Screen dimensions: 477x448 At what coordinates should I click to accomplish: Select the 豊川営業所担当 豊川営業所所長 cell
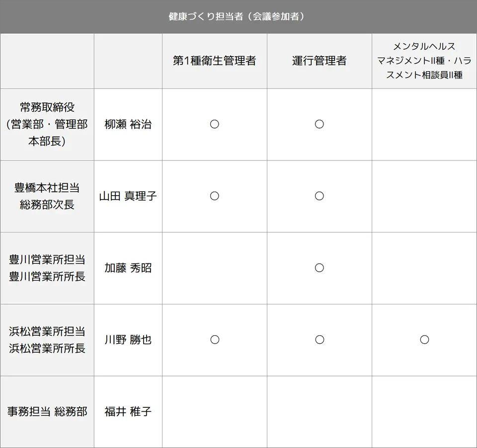(47, 268)
